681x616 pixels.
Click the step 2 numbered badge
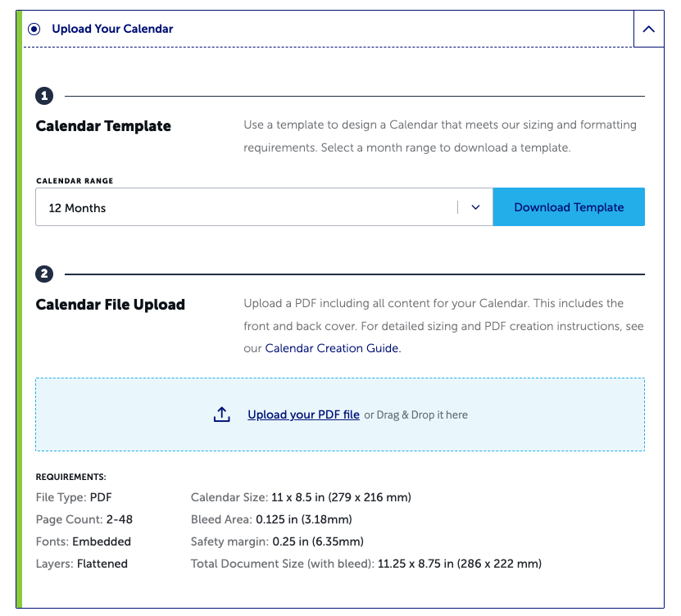point(44,274)
